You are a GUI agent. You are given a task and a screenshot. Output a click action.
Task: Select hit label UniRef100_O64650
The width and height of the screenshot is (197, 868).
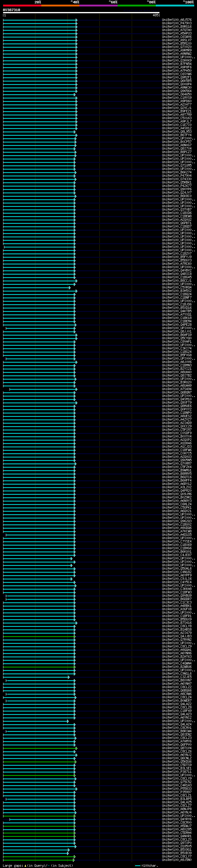coord(177,94)
